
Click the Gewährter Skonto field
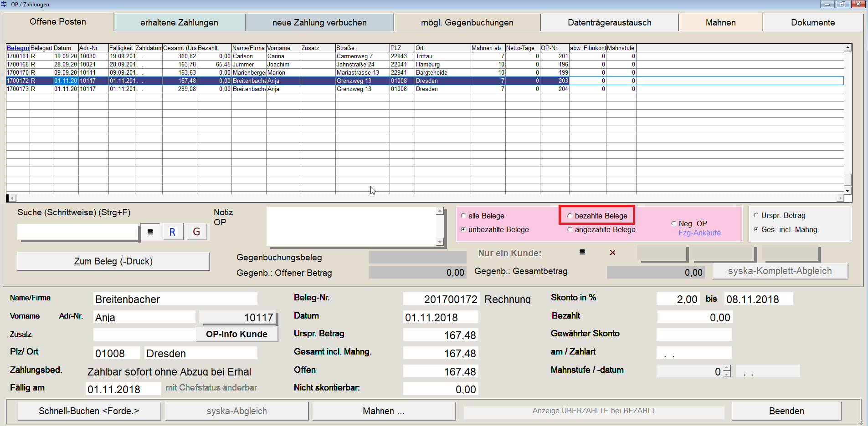tap(694, 335)
